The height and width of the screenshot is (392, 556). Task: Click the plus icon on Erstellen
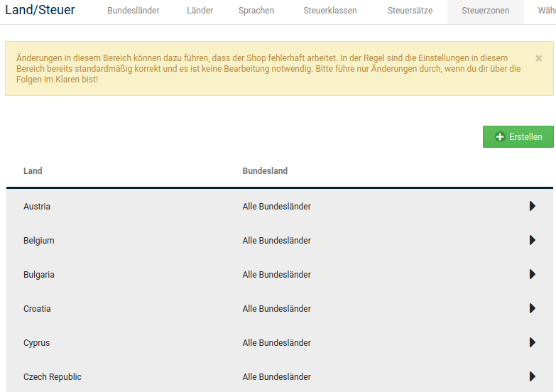click(x=500, y=137)
